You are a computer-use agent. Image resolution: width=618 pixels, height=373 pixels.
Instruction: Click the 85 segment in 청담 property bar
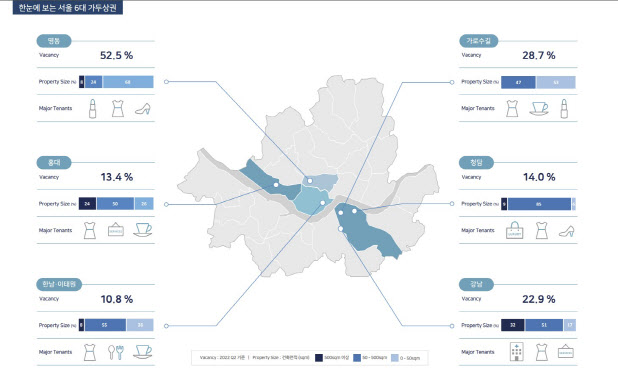pyautogui.click(x=539, y=204)
